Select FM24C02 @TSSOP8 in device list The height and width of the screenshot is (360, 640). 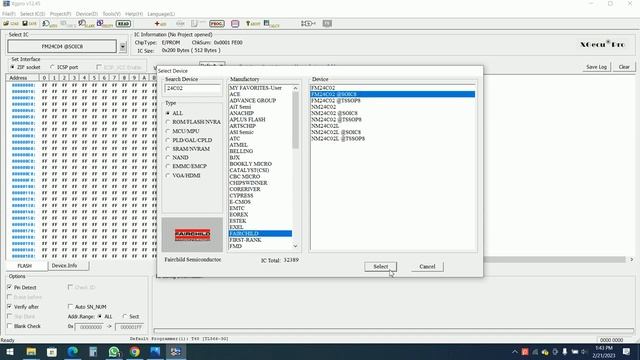336,100
